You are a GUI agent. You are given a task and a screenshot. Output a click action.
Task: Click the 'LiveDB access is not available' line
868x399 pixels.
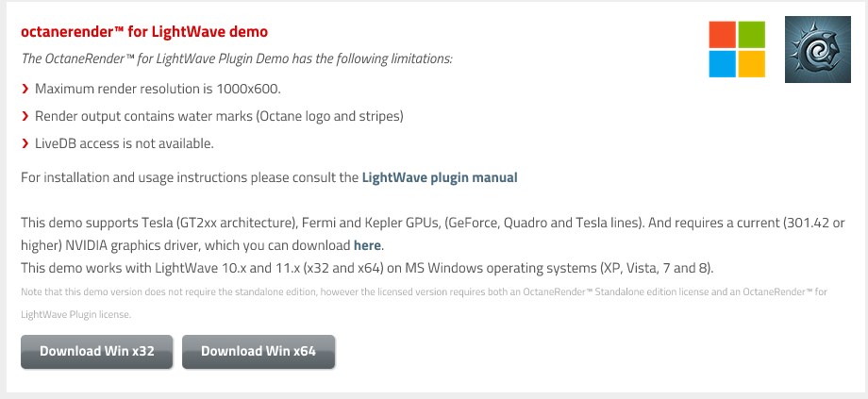(124, 143)
